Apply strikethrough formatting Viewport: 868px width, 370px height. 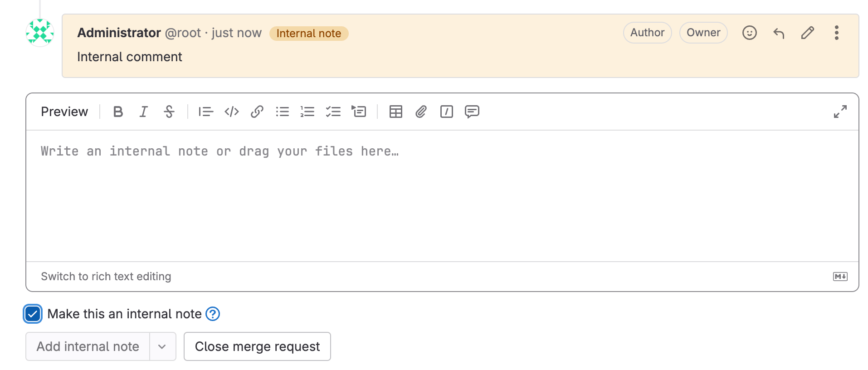pyautogui.click(x=169, y=112)
